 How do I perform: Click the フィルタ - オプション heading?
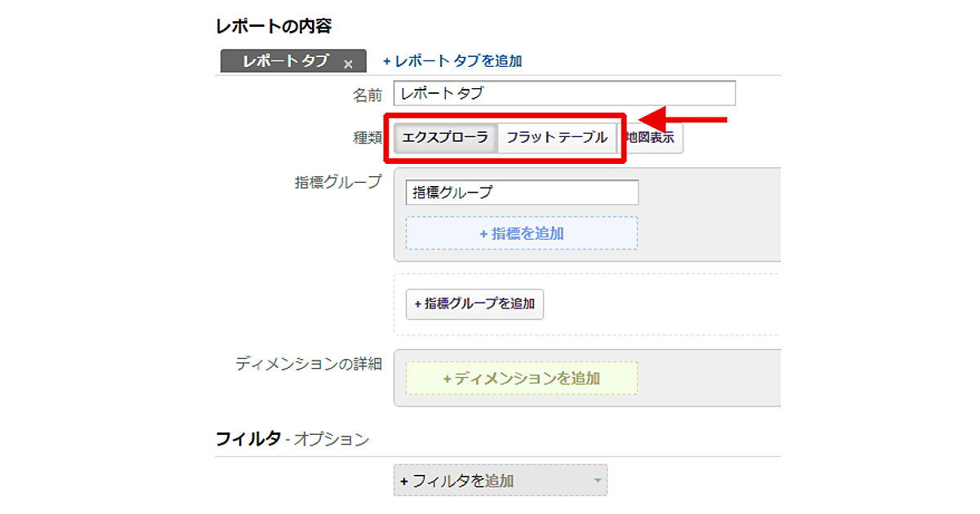292,440
